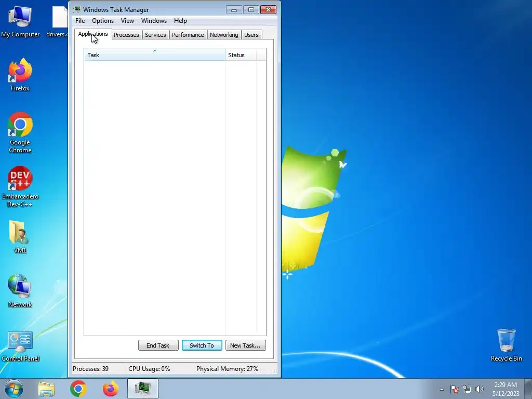Viewport: 532px width, 399px height.
Task: Open the View menu
Action: point(127,21)
